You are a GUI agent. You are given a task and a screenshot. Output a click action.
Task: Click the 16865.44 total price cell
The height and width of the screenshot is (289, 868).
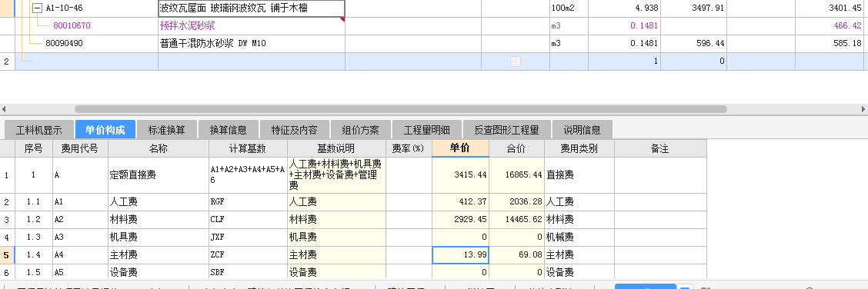coord(516,175)
